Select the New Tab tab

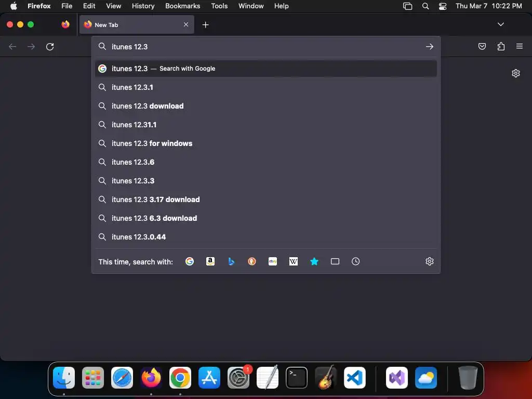tap(137, 24)
